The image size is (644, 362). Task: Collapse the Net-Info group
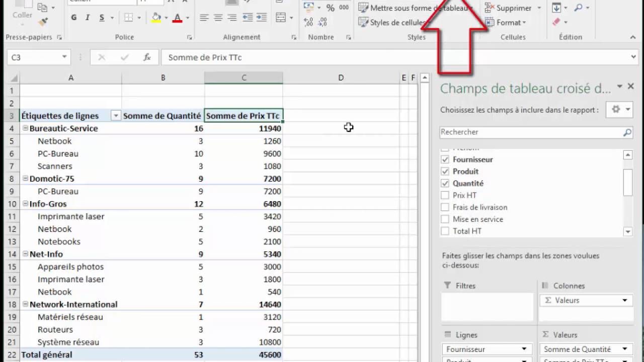coord(25,254)
